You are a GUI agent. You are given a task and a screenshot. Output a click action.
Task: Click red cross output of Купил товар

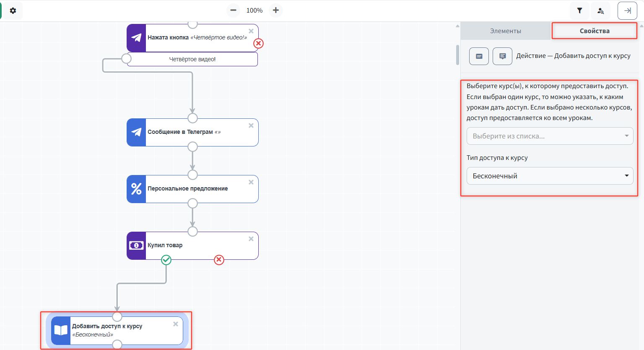(219, 260)
